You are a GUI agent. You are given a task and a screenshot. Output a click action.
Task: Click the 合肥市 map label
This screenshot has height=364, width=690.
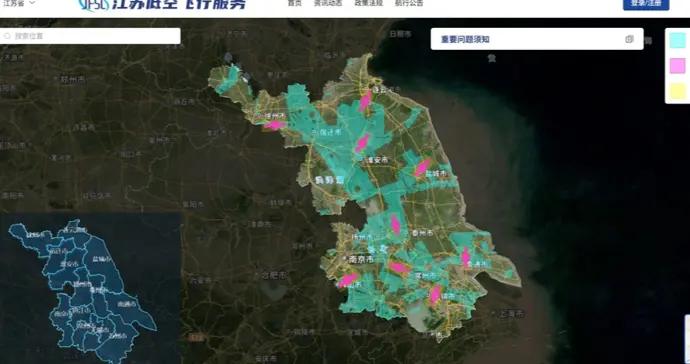click(x=273, y=276)
